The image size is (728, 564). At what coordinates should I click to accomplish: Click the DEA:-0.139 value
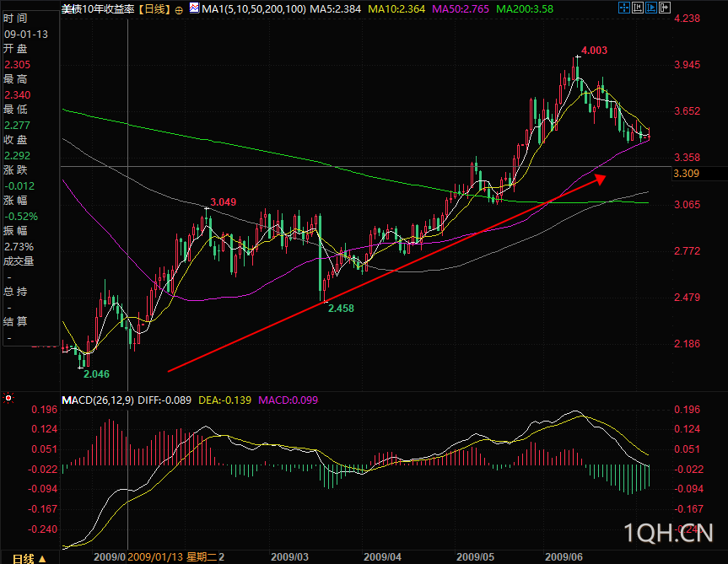(x=224, y=400)
